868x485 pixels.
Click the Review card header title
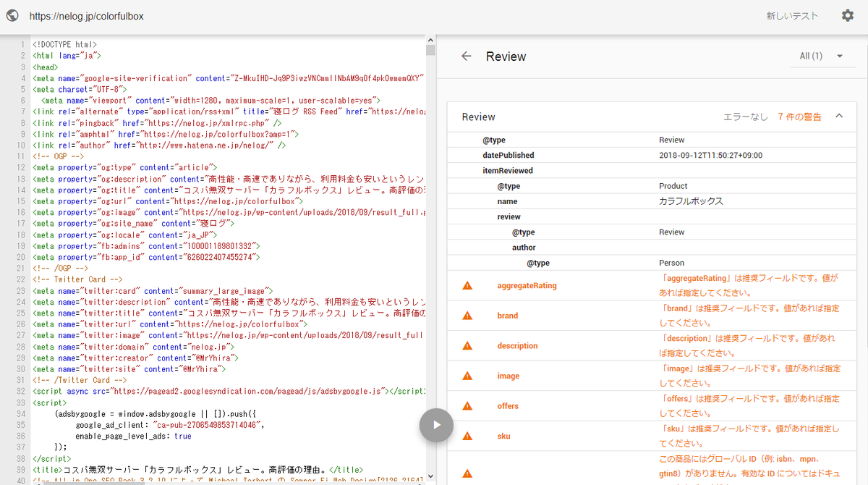click(x=478, y=117)
